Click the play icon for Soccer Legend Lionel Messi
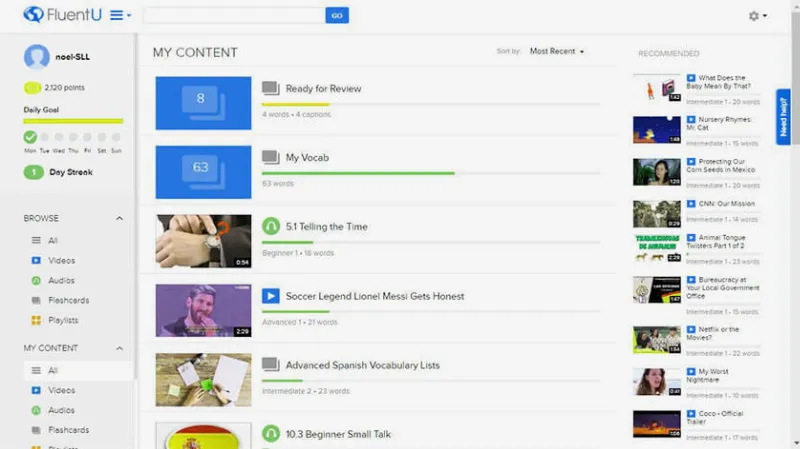Viewport: 800px width, 449px height. tap(270, 296)
